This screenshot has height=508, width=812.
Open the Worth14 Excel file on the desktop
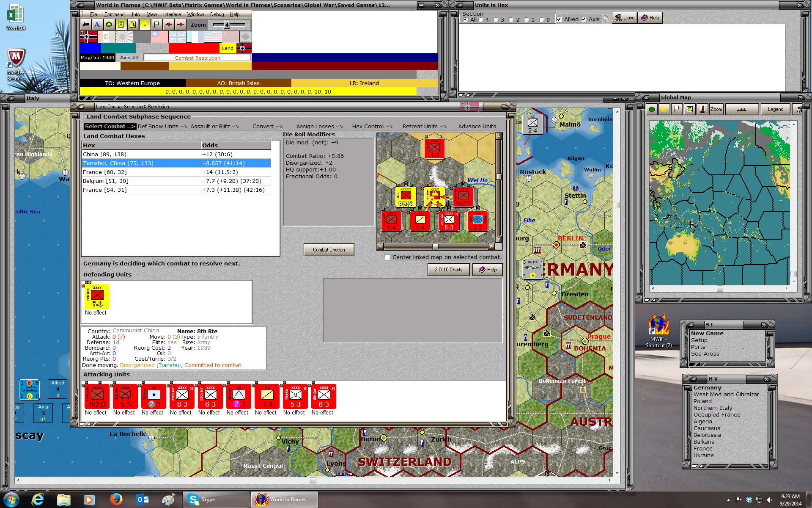click(x=16, y=17)
